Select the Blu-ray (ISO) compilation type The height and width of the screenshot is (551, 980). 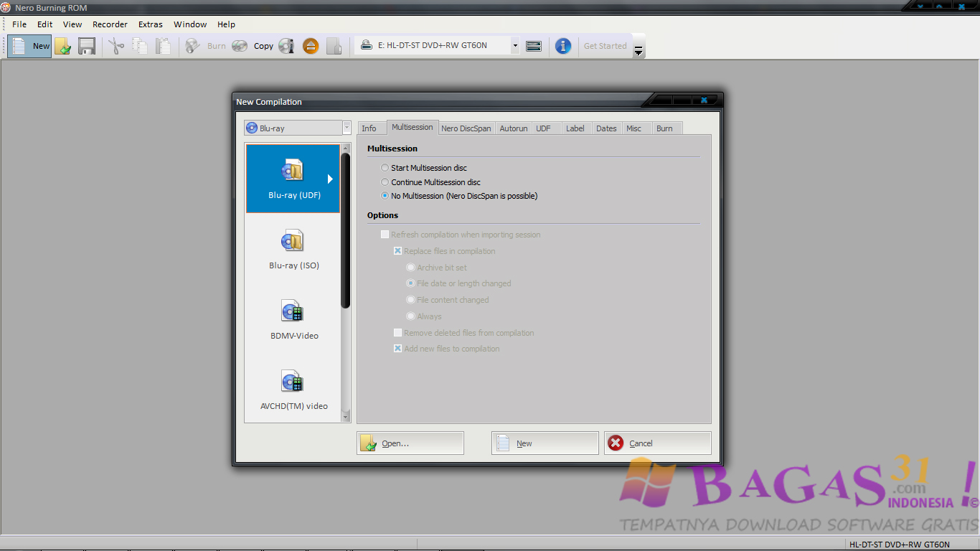coord(294,249)
